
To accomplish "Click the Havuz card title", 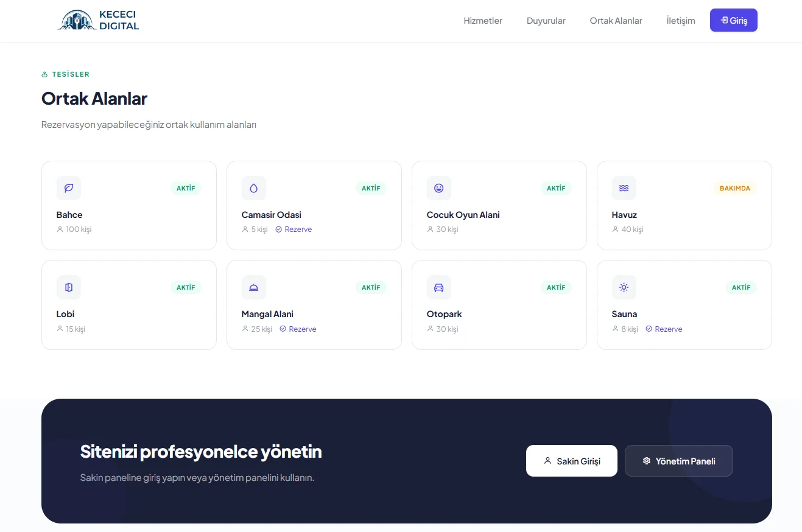I will tap(624, 215).
